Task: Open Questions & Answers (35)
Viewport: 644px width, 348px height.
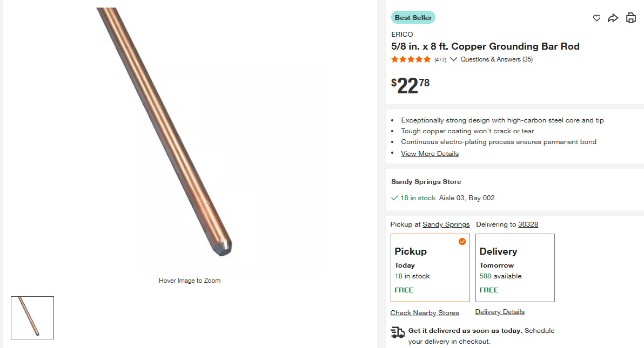Action: pos(497,59)
